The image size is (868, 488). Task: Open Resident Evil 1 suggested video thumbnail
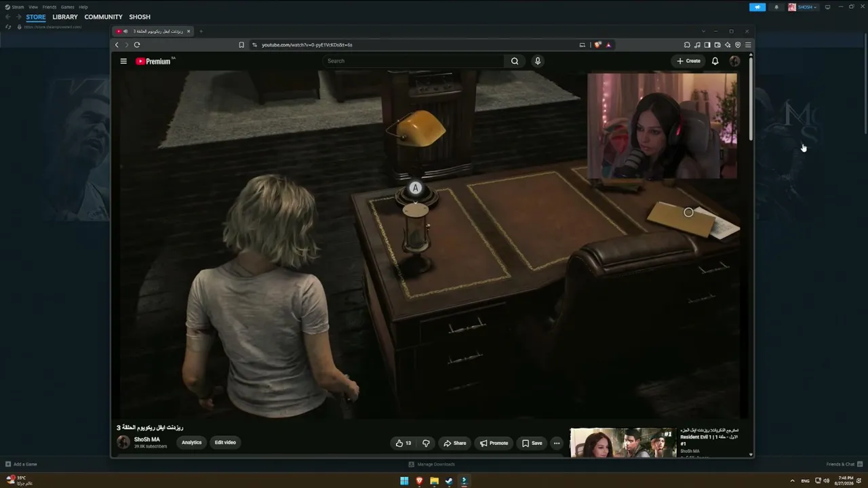point(623,443)
